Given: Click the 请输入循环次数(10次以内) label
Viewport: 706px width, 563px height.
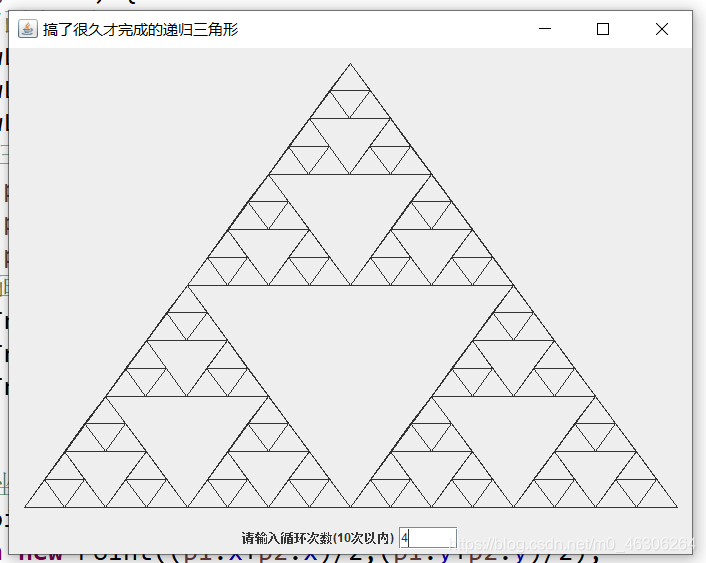Looking at the screenshot, I should [318, 538].
